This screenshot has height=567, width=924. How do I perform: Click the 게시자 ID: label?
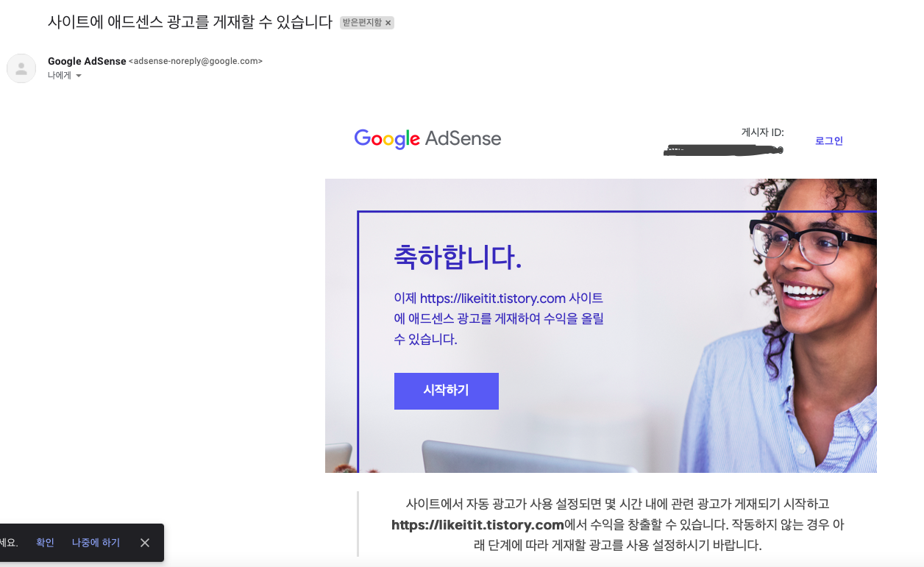coord(763,132)
